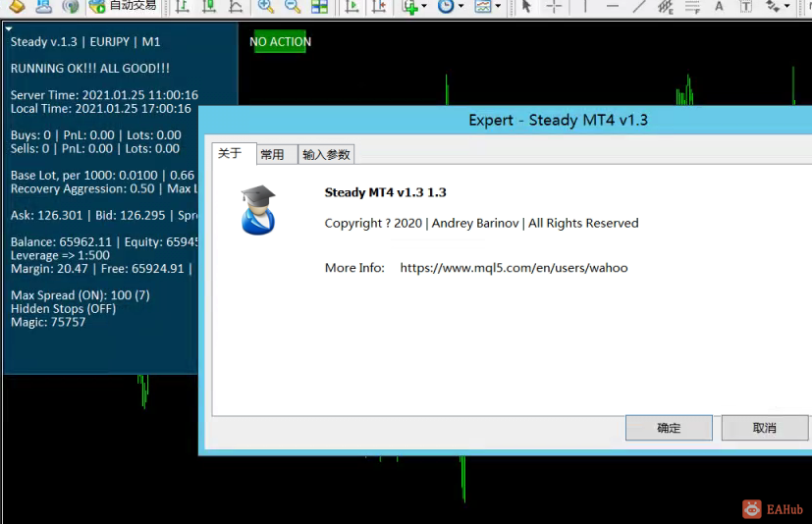Expand the arrows dropdown

[787, 6]
